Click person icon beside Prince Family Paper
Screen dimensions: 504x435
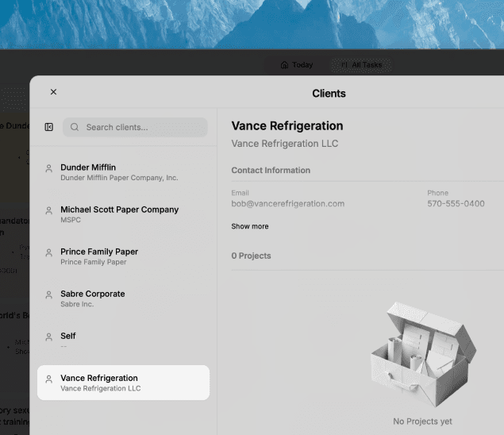(48, 252)
